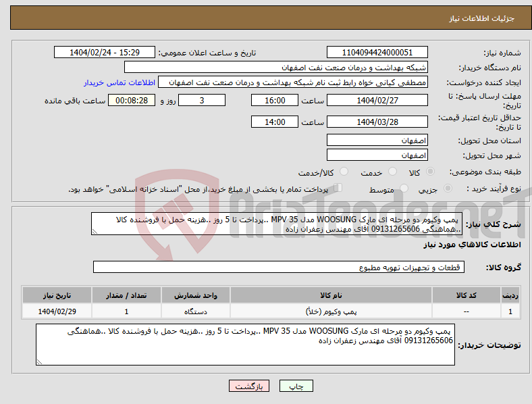The image size is (532, 404).
Task: Click the ساعت باقی مانده label
Action: [x=75, y=101]
